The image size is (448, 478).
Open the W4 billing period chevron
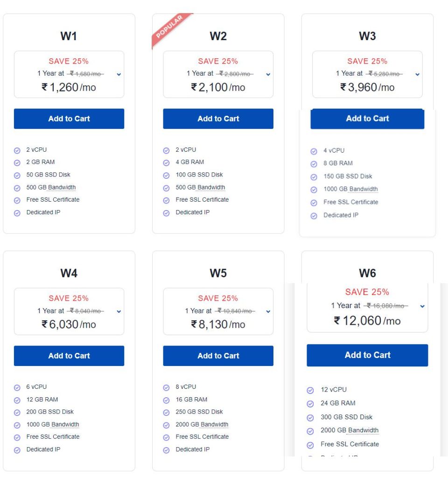[x=119, y=311]
